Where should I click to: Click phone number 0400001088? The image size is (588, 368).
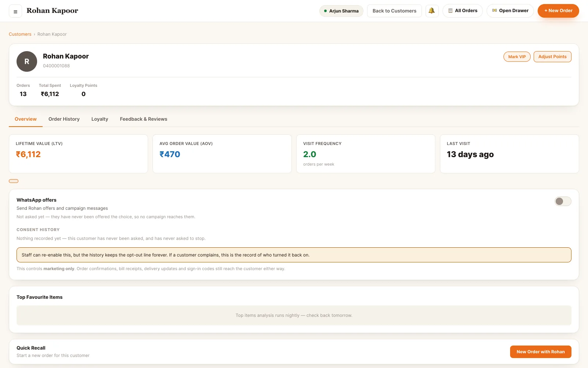pos(56,66)
